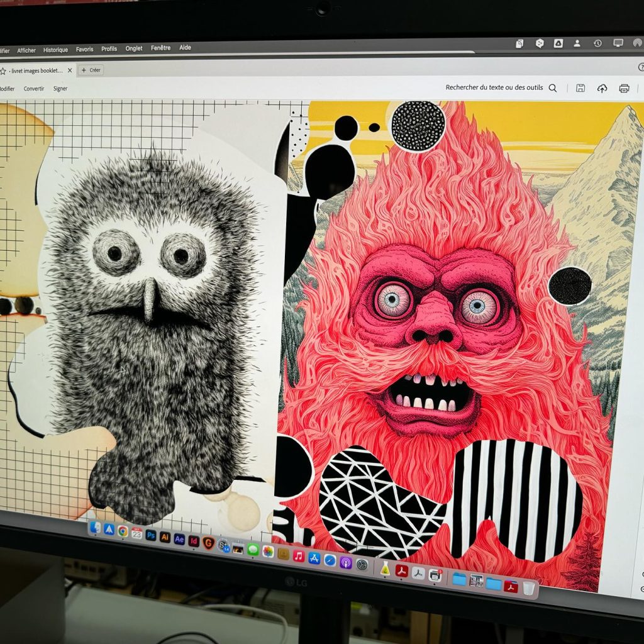Click the save icon in Acrobat toolbar
Image resolution: width=644 pixels, height=644 pixels.
[x=580, y=88]
